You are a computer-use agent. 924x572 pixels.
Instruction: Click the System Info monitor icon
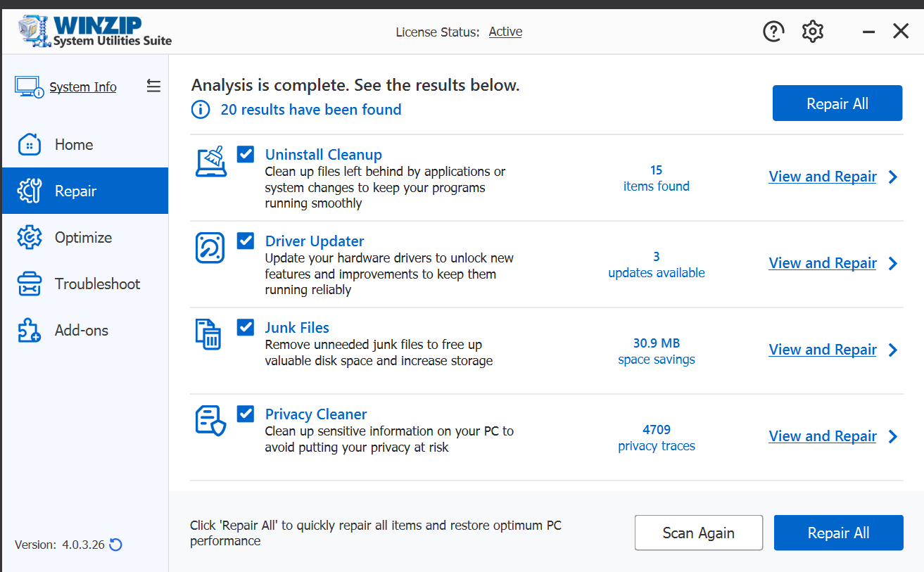[x=30, y=87]
